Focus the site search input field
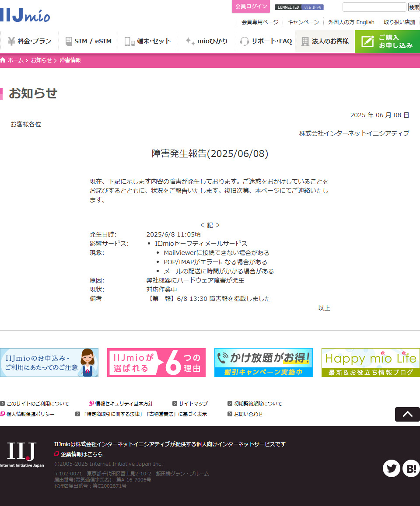 pos(374,7)
